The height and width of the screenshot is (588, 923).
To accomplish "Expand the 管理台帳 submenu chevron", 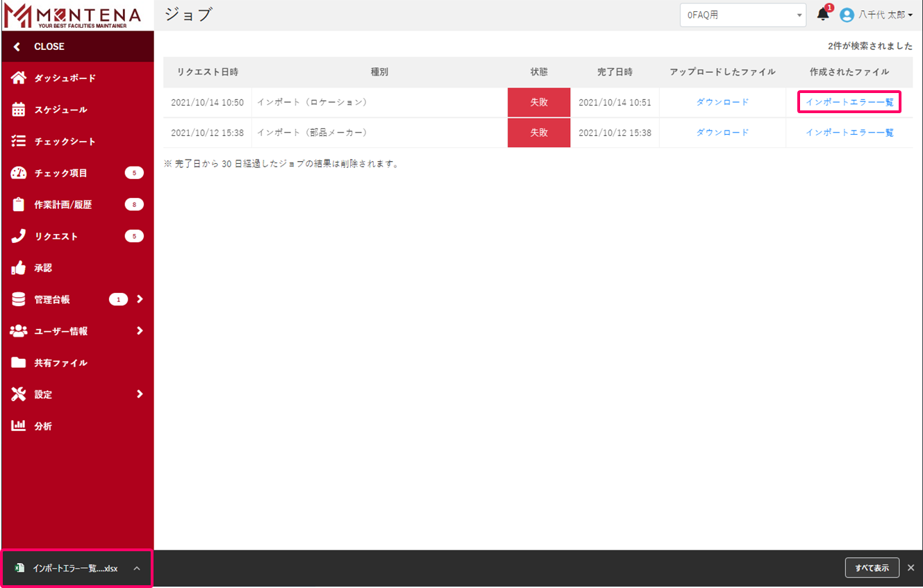I will click(140, 299).
